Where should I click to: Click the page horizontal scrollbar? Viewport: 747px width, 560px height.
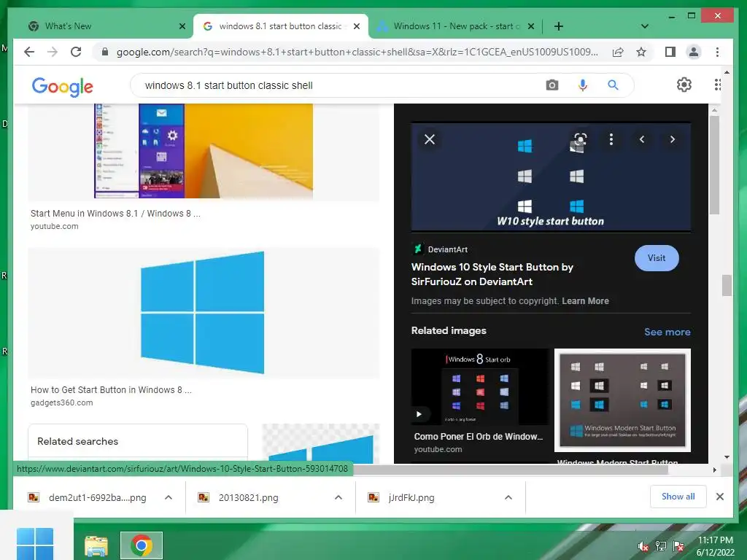coord(511,470)
